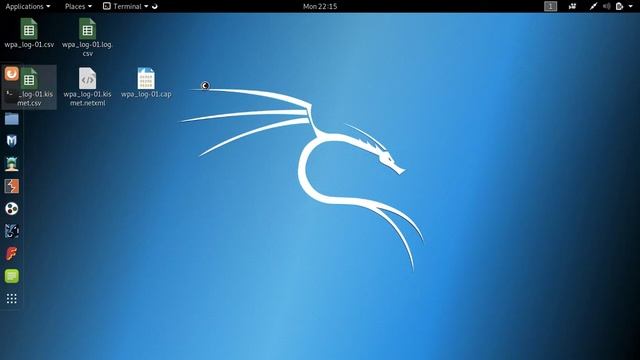Open the Terminal app menu in top bar
The width and height of the screenshot is (640, 360).
pos(125,6)
